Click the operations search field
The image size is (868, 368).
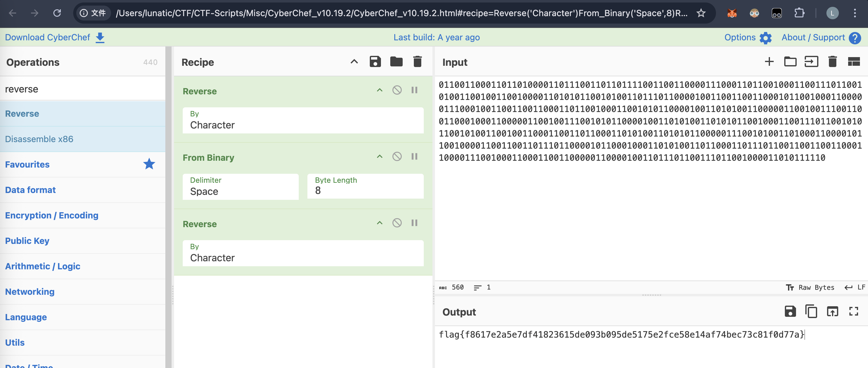[x=83, y=89]
